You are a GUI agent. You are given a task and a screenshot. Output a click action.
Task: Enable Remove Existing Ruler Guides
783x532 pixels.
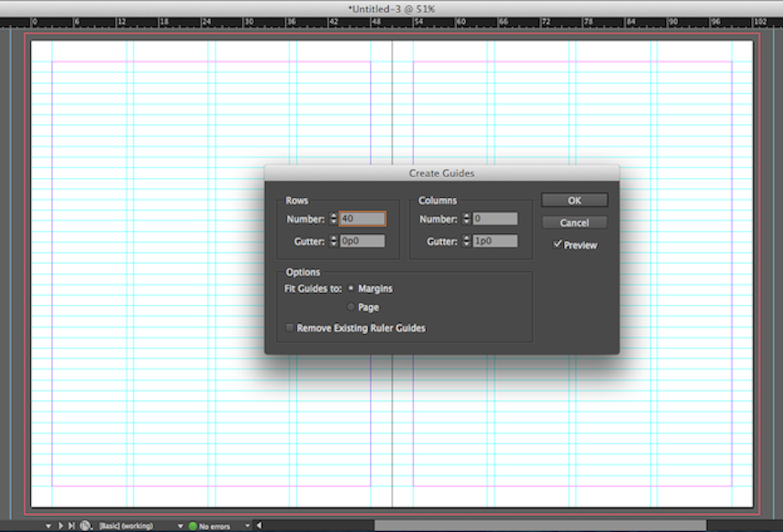coord(290,328)
